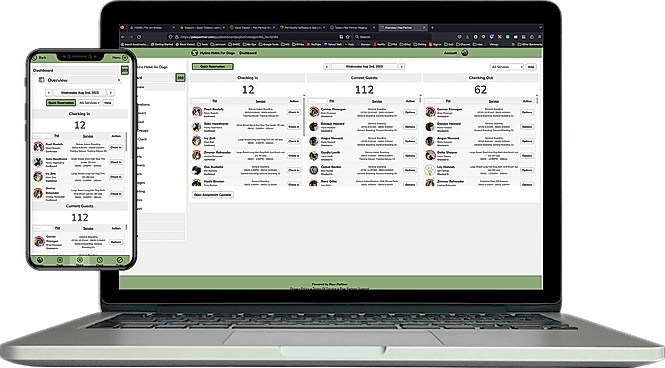The height and width of the screenshot is (368, 665).
Task: Go to previous day arrow on phone
Action: [49, 92]
